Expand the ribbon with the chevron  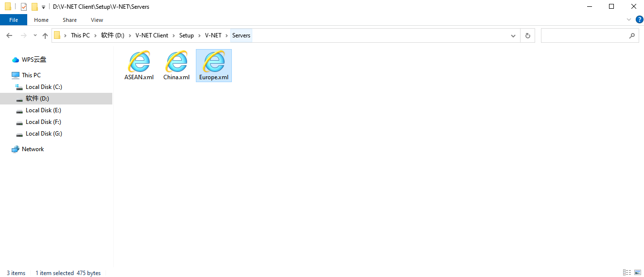coord(629,19)
